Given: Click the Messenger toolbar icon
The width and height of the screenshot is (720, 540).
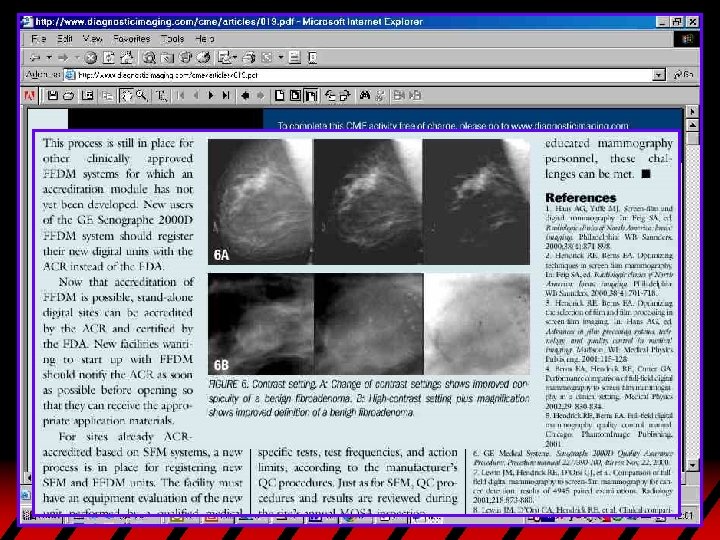Looking at the screenshot, I should pos(312,58).
